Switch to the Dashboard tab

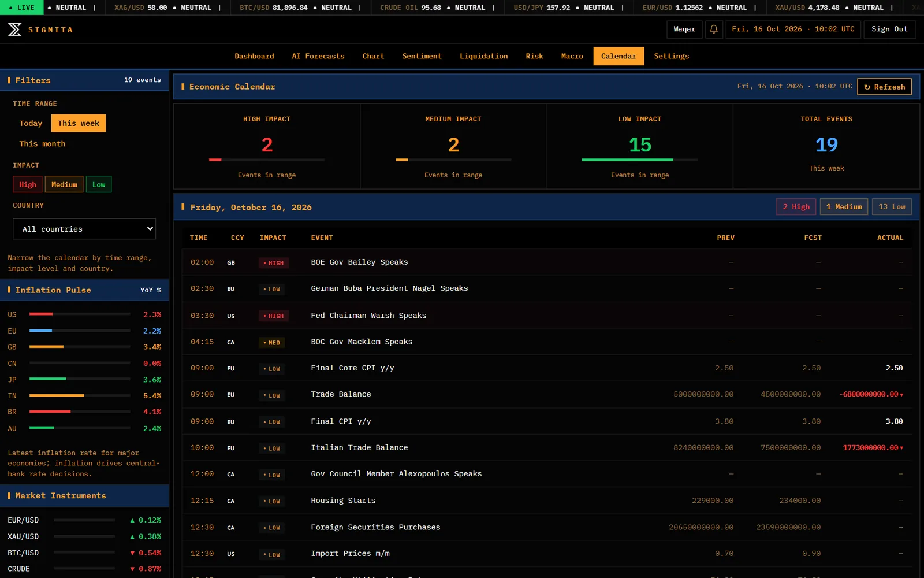pyautogui.click(x=254, y=56)
